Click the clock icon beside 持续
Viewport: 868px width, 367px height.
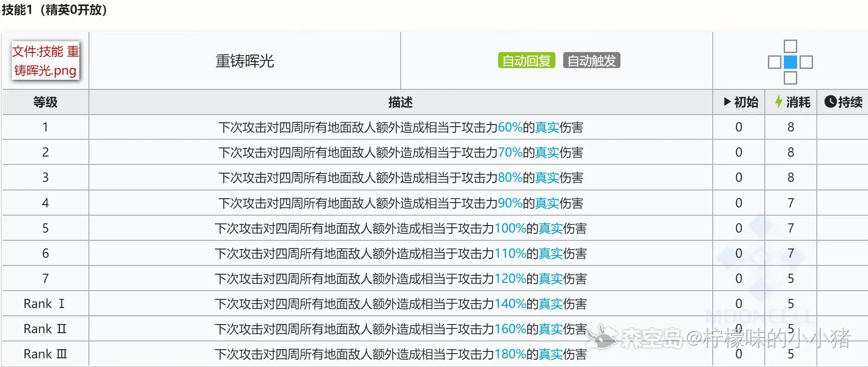(x=830, y=102)
